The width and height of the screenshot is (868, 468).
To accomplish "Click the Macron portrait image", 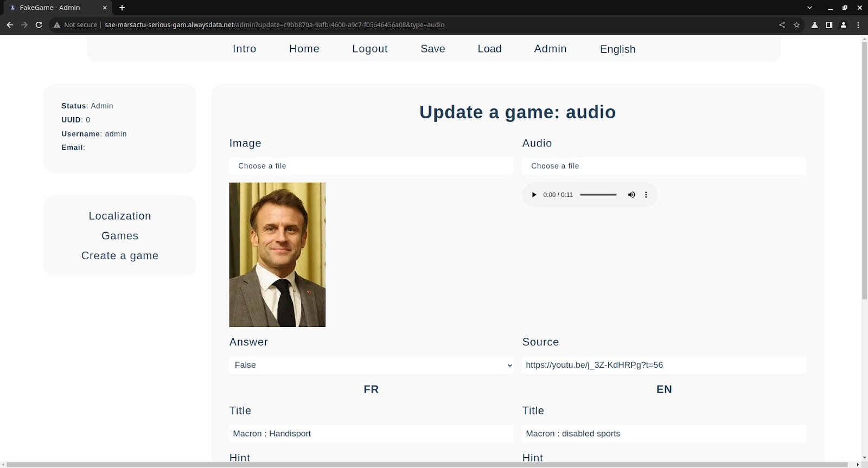I will point(277,254).
